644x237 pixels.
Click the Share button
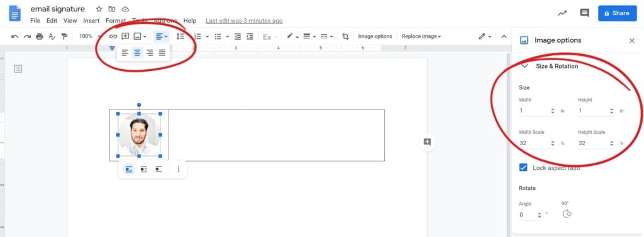pos(618,13)
